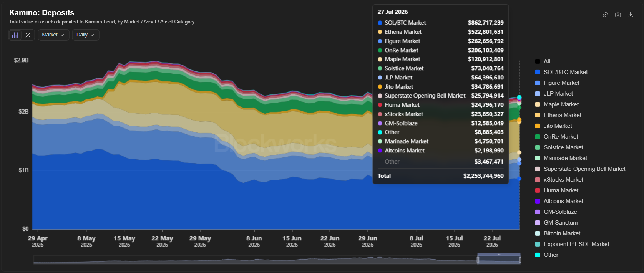
Task: Click the right handle of range selector
Action: click(520, 260)
